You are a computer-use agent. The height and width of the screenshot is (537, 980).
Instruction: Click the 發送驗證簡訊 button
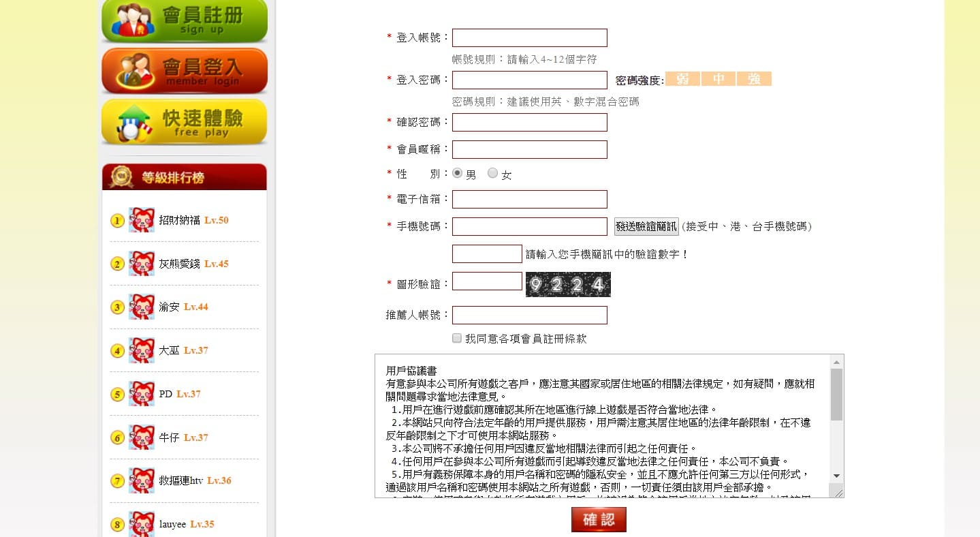click(x=646, y=226)
